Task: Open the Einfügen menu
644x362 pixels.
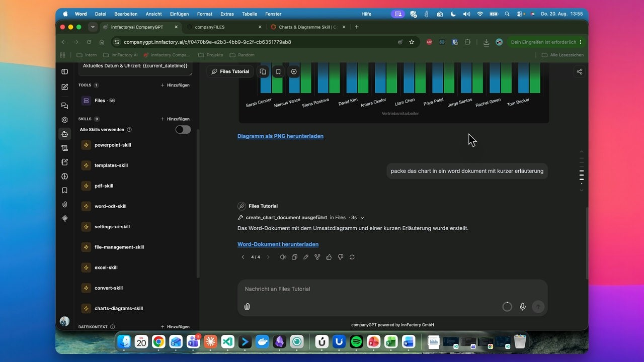Action: [x=180, y=14]
